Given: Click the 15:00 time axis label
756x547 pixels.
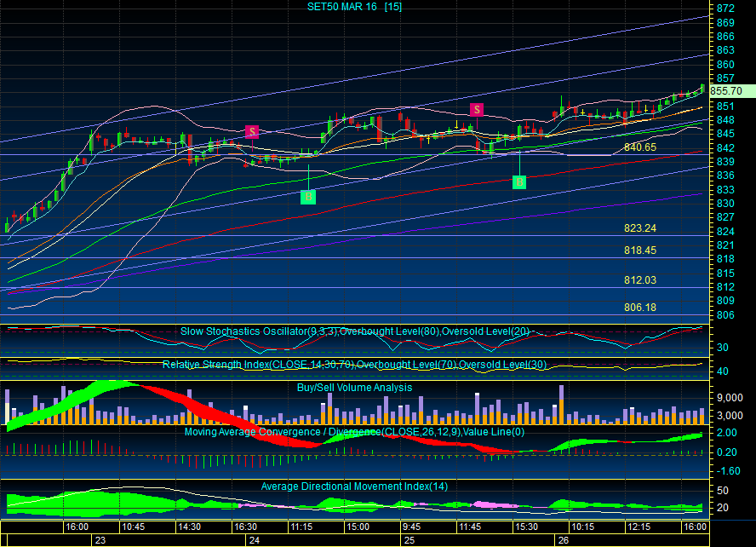Looking at the screenshot, I should 358,527.
